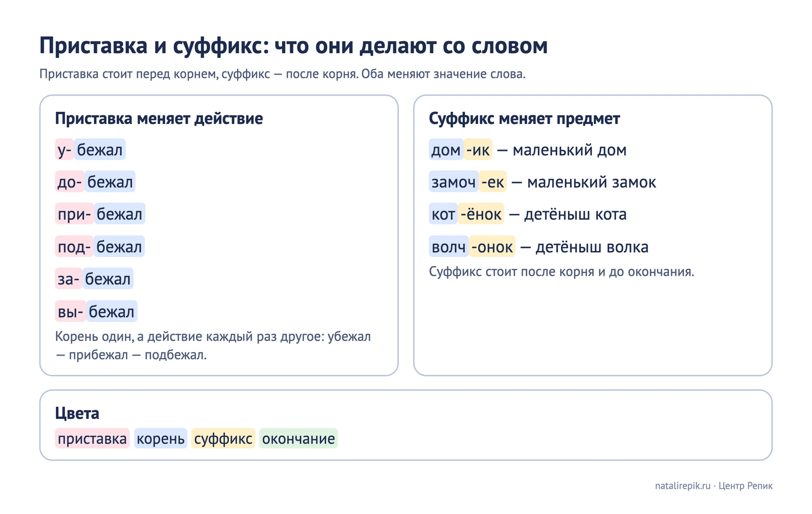Click the root "бежал" beside prefix "за-"
The height and width of the screenshot is (514, 812).
point(108,279)
